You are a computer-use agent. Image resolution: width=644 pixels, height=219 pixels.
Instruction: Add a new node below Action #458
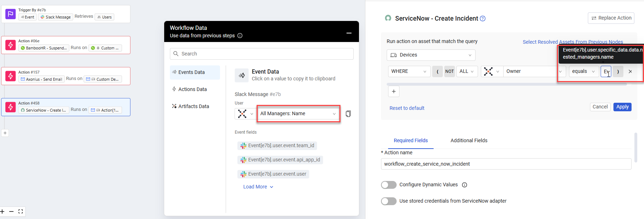coord(5,133)
